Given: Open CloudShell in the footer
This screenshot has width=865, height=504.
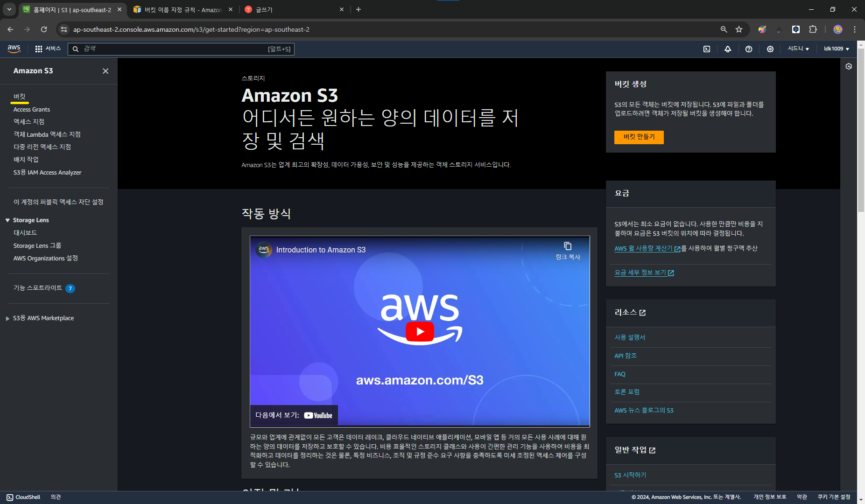Looking at the screenshot, I should [x=23, y=497].
